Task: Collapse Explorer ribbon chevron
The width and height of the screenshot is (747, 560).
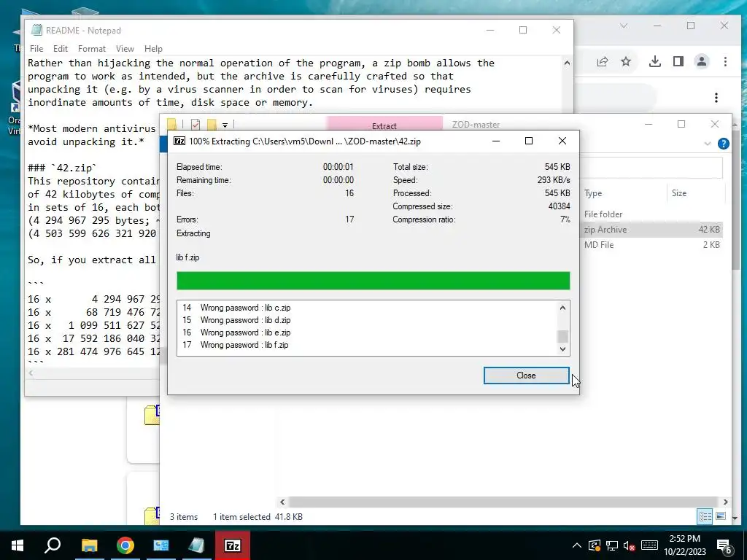Action: tap(708, 144)
